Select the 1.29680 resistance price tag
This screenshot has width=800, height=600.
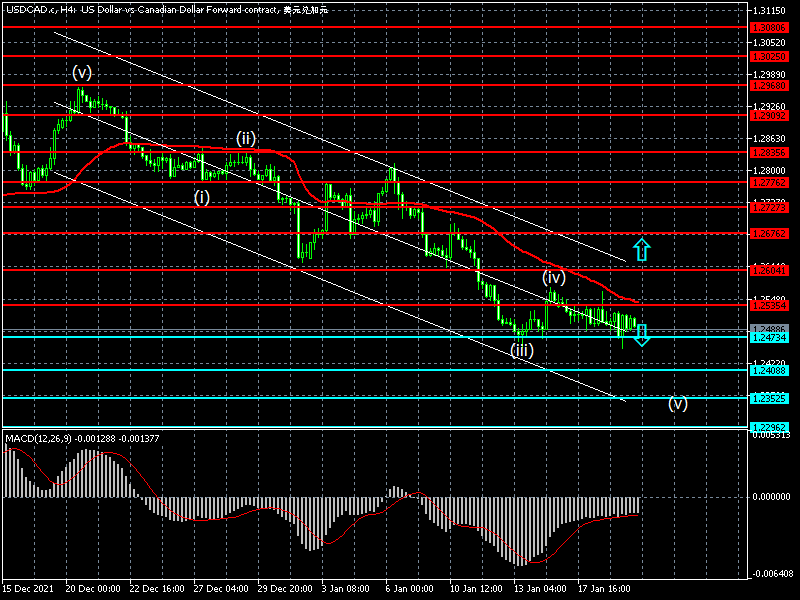pos(769,86)
